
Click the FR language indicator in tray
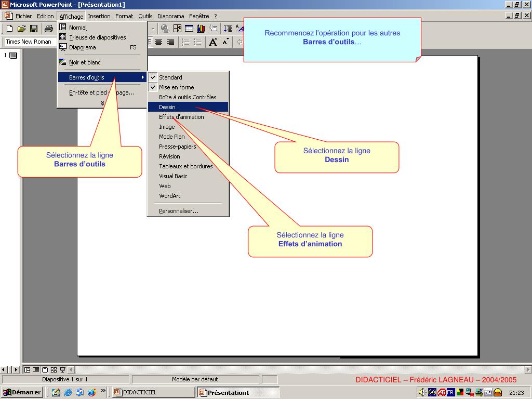(450, 392)
